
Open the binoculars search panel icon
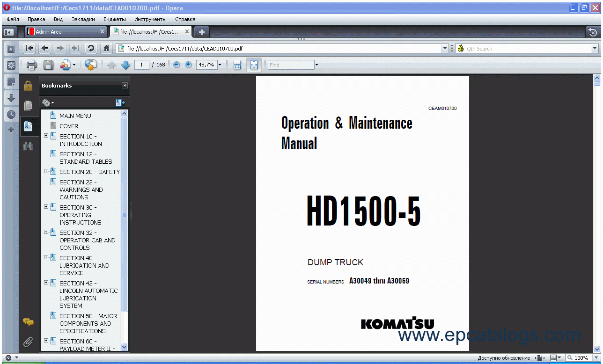pyautogui.click(x=28, y=146)
